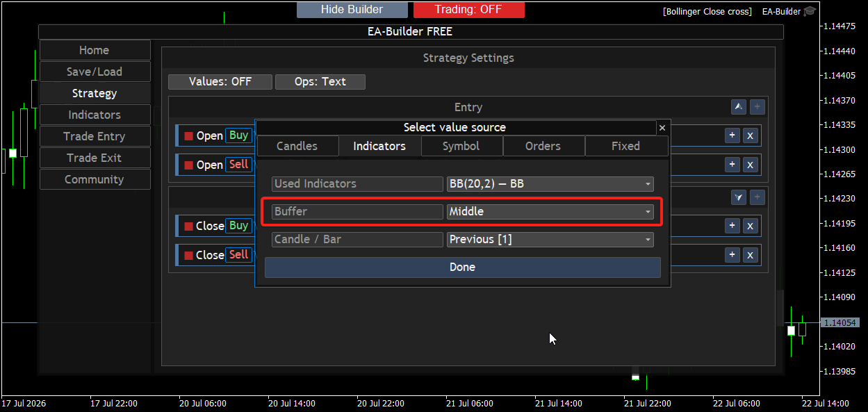Click the Sell label on Open row

coord(238,165)
